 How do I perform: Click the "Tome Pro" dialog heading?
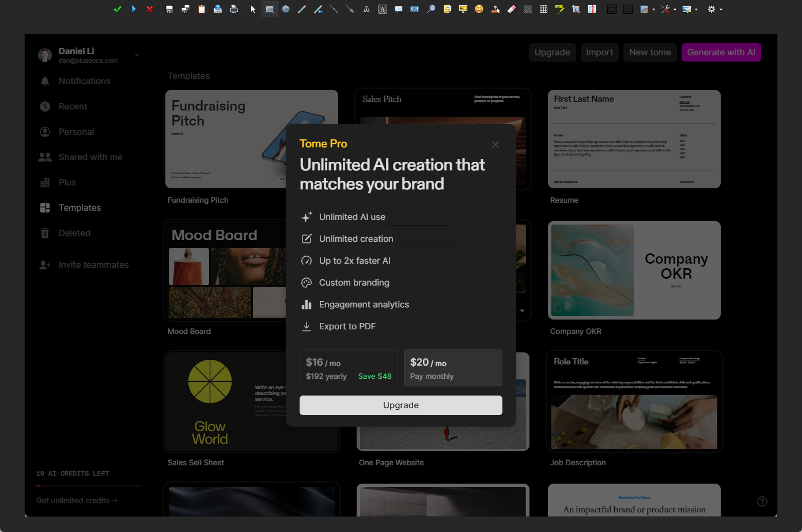323,144
